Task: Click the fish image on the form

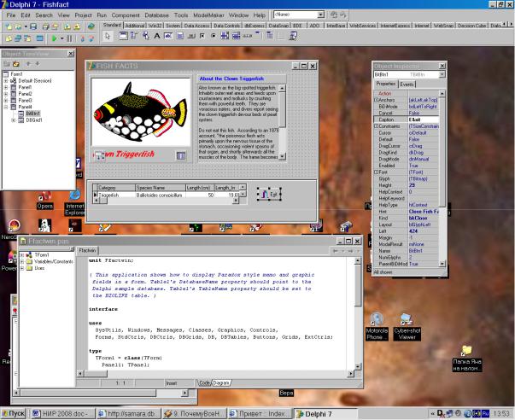Action: click(141, 112)
